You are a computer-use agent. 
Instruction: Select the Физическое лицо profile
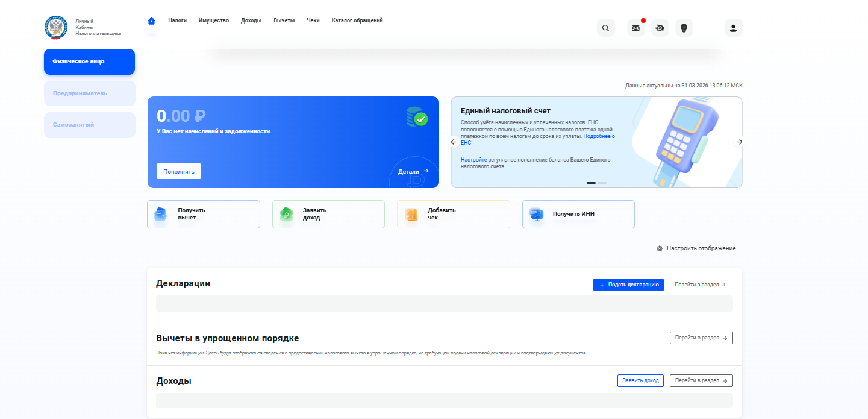click(89, 61)
